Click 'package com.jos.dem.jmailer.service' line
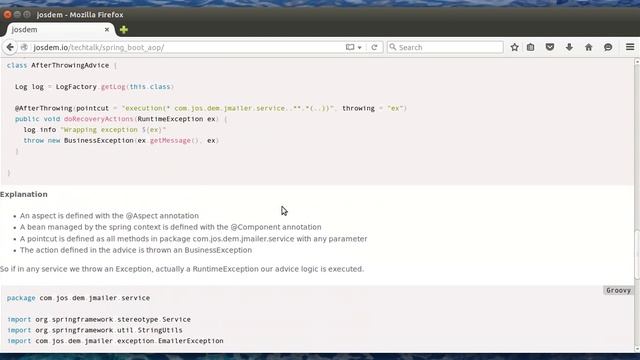 coord(78,298)
